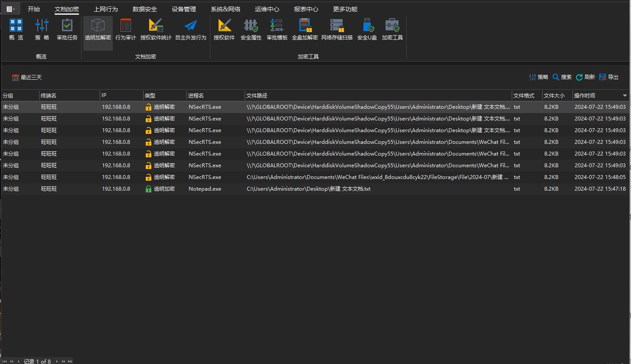Switch to the 文档加密 tab

click(67, 9)
